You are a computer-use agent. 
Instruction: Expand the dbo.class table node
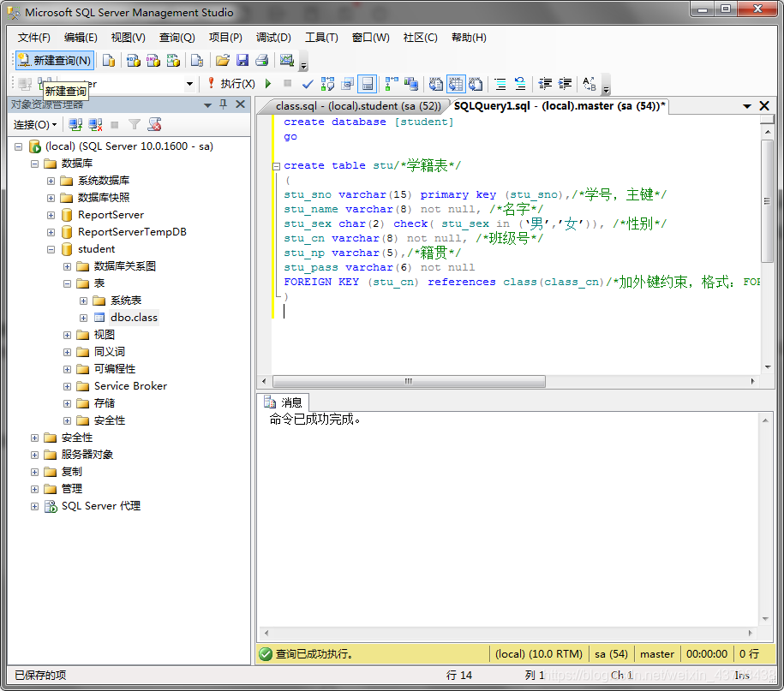[83, 318]
